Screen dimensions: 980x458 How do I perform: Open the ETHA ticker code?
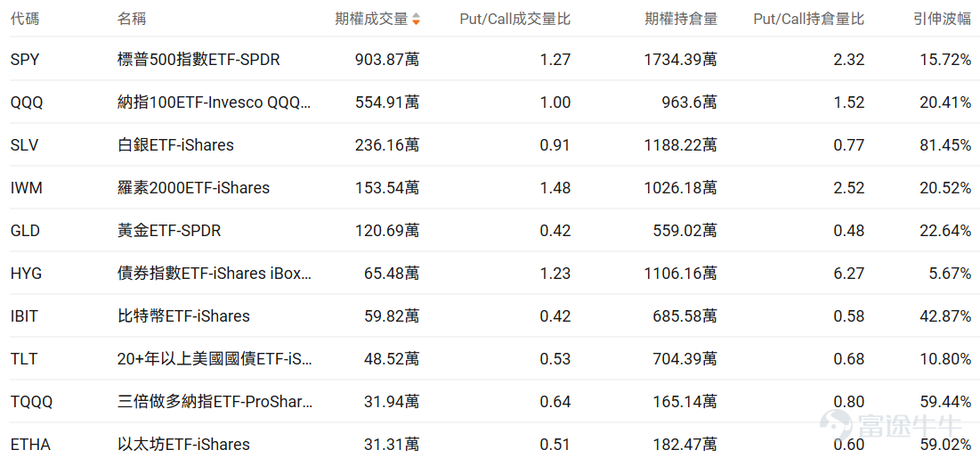click(x=30, y=445)
